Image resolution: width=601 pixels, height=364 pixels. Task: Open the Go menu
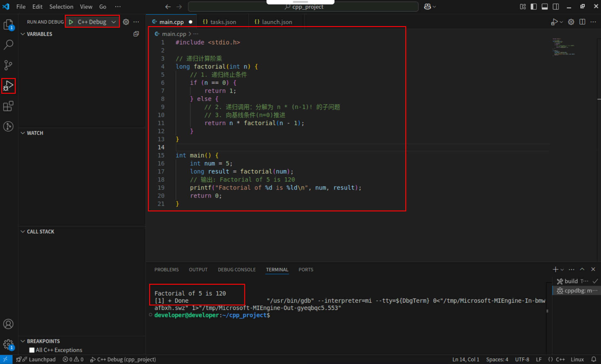103,7
